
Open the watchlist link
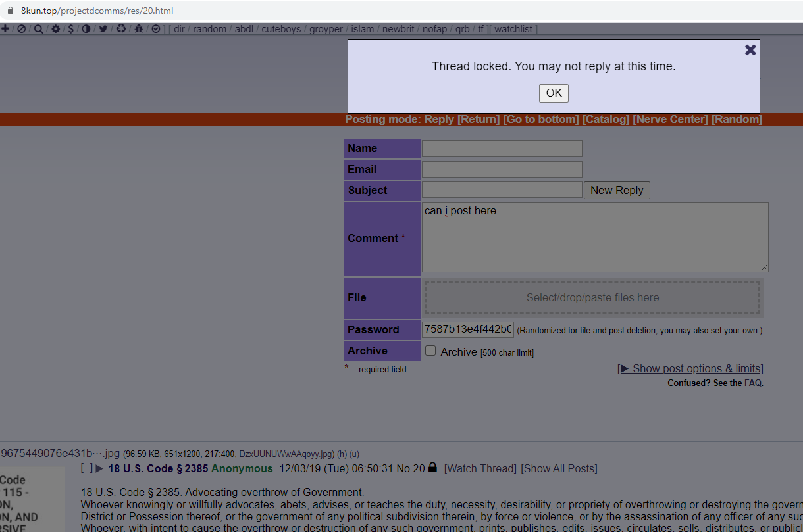513,29
